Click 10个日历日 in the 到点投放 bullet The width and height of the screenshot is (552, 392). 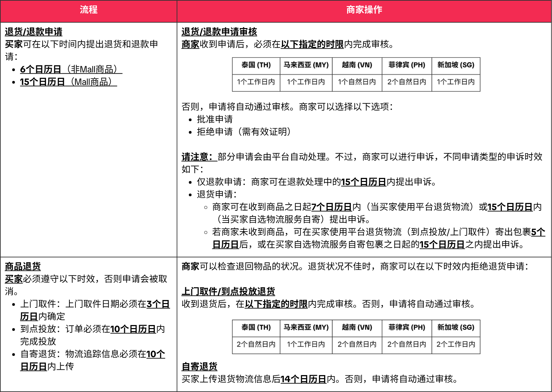click(133, 329)
